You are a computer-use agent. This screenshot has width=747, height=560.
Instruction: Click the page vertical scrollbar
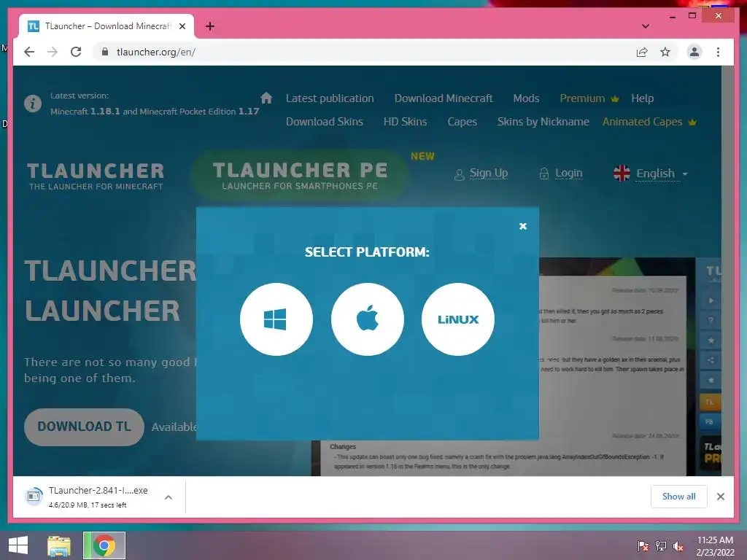[727, 271]
